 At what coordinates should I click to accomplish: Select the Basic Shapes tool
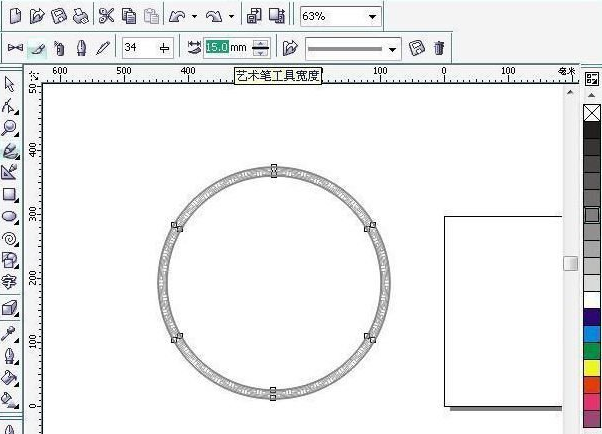10,261
